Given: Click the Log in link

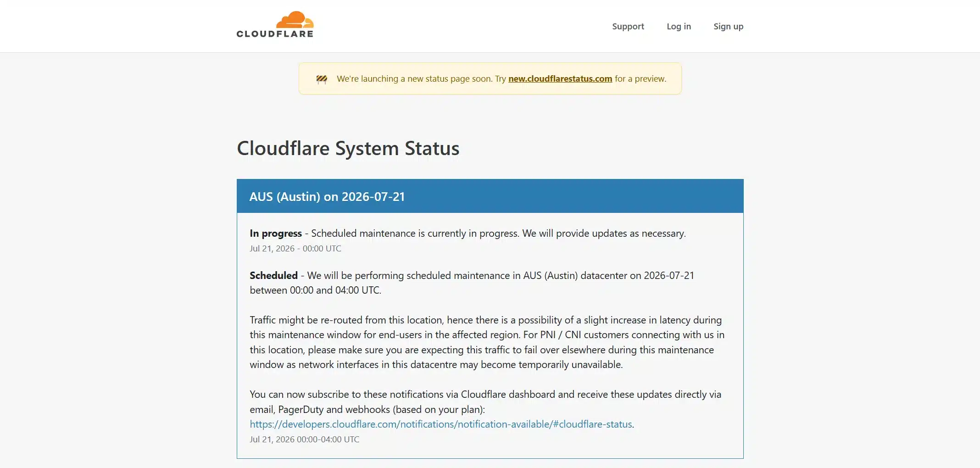Looking at the screenshot, I should [x=679, y=26].
